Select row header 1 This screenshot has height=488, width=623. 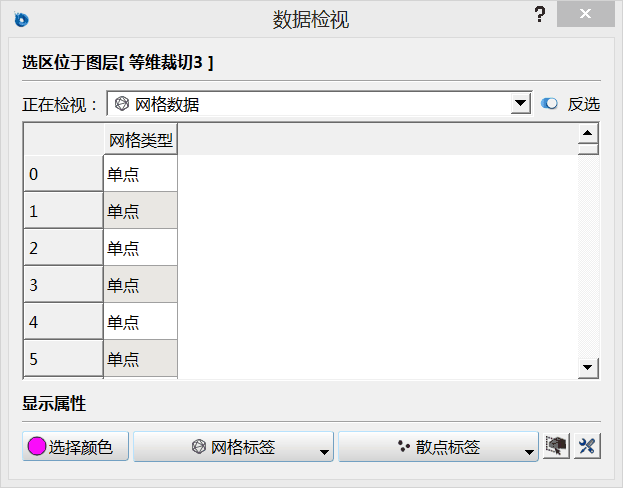point(64,211)
